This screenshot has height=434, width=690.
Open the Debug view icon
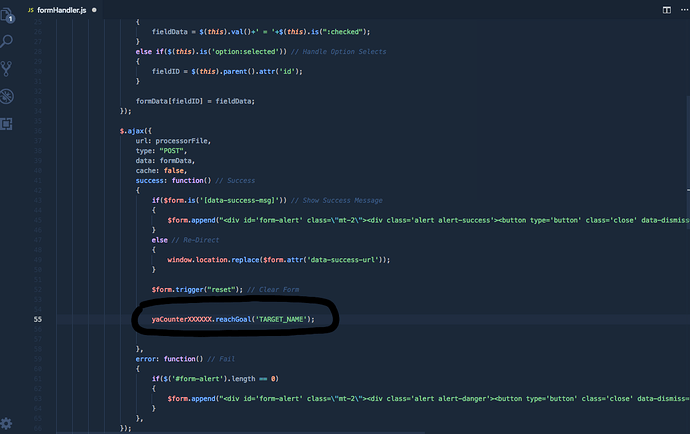coord(8,96)
